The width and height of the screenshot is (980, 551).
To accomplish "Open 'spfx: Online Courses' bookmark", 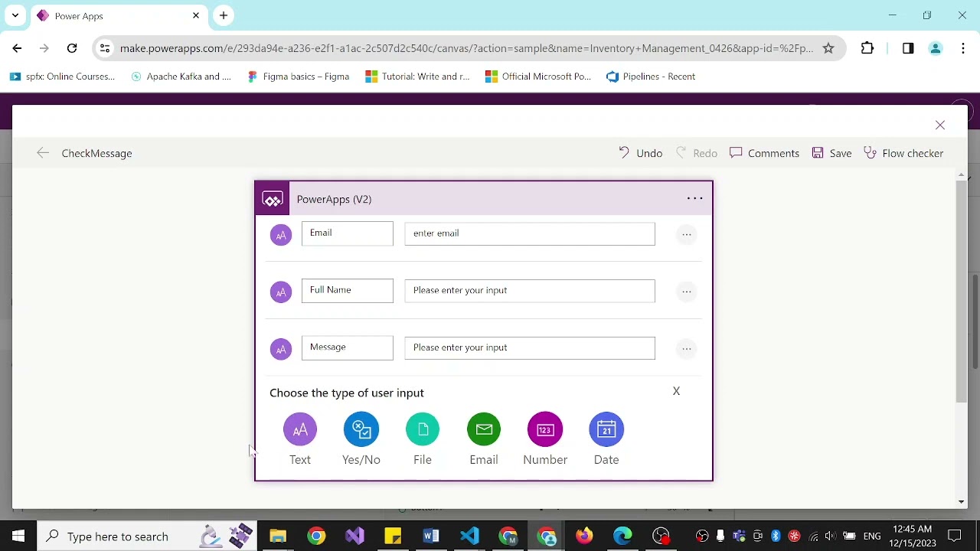I will [63, 77].
